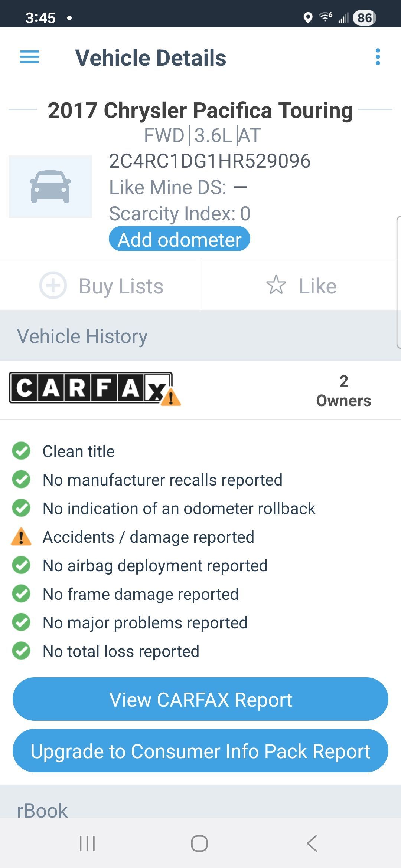Tap the Like star icon
Viewport: 401px width, 868px height.
point(276,285)
